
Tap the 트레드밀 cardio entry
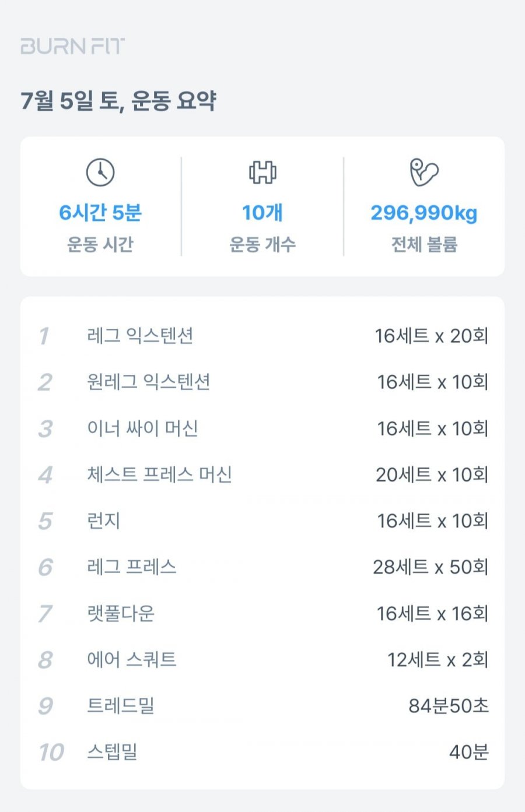262,706
